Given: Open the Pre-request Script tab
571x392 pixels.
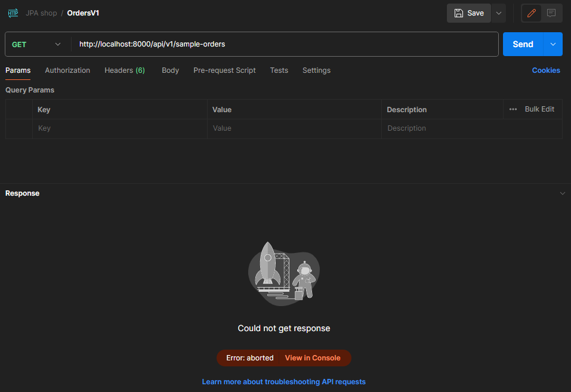Looking at the screenshot, I should tap(224, 70).
